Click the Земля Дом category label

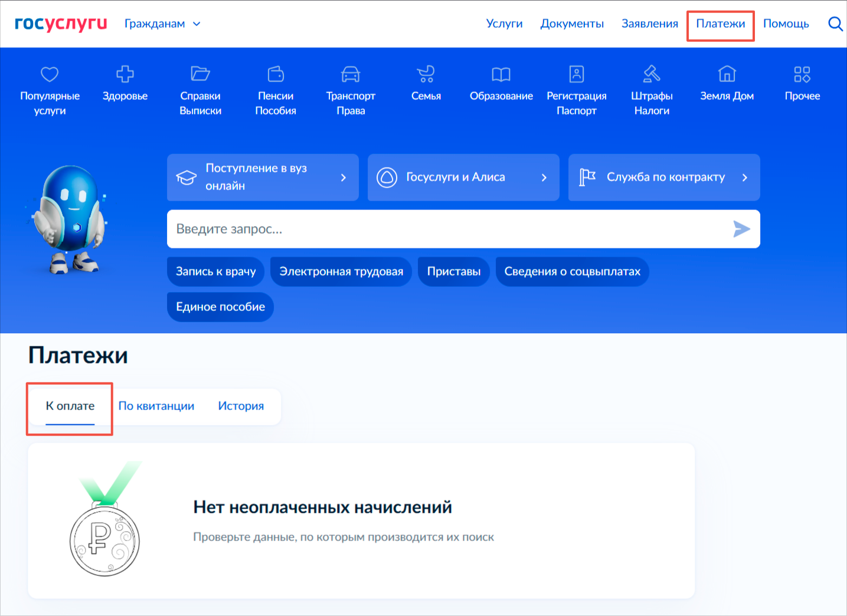(x=727, y=96)
